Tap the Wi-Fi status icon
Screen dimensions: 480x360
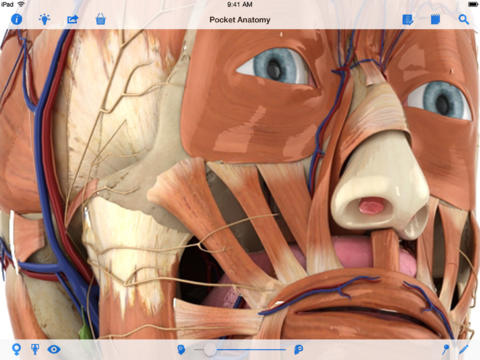point(21,4)
